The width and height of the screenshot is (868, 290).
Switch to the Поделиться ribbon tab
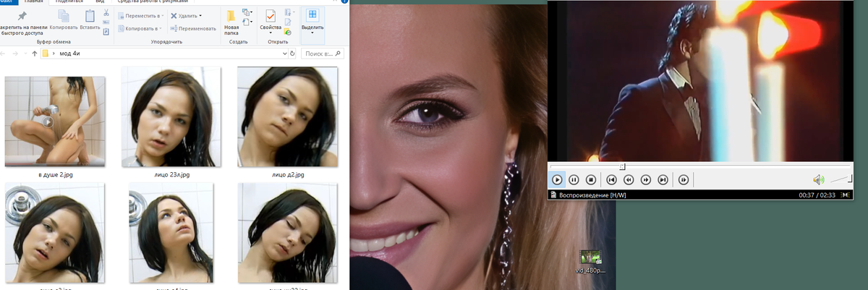tap(69, 2)
